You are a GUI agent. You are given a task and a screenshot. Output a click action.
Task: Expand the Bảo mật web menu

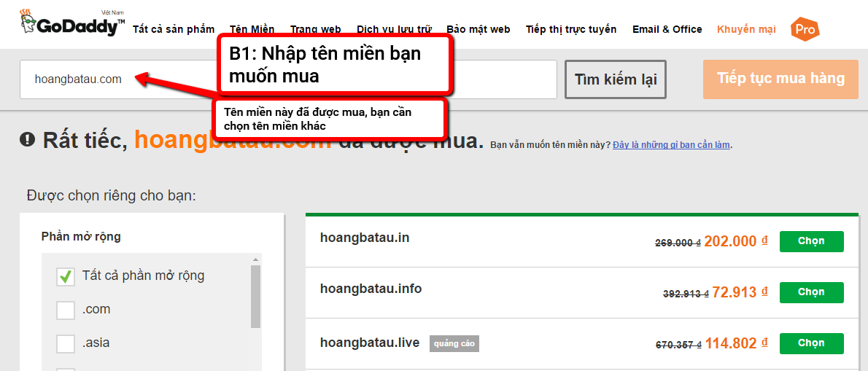(478, 30)
